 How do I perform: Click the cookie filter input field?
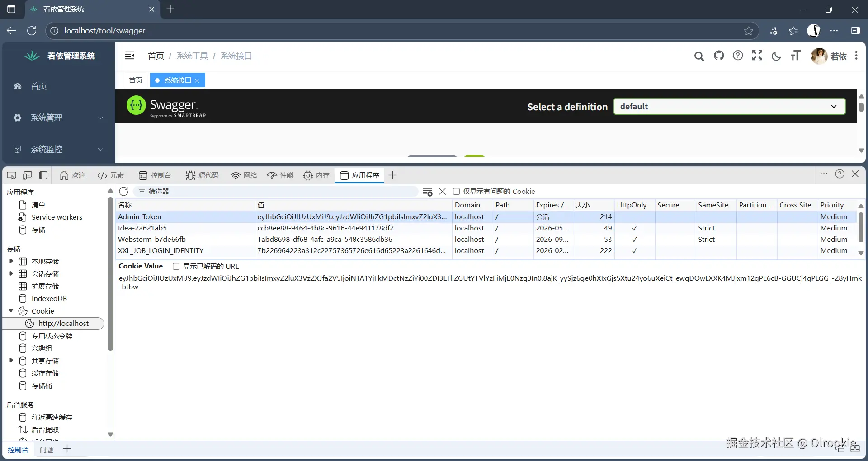pyautogui.click(x=276, y=192)
